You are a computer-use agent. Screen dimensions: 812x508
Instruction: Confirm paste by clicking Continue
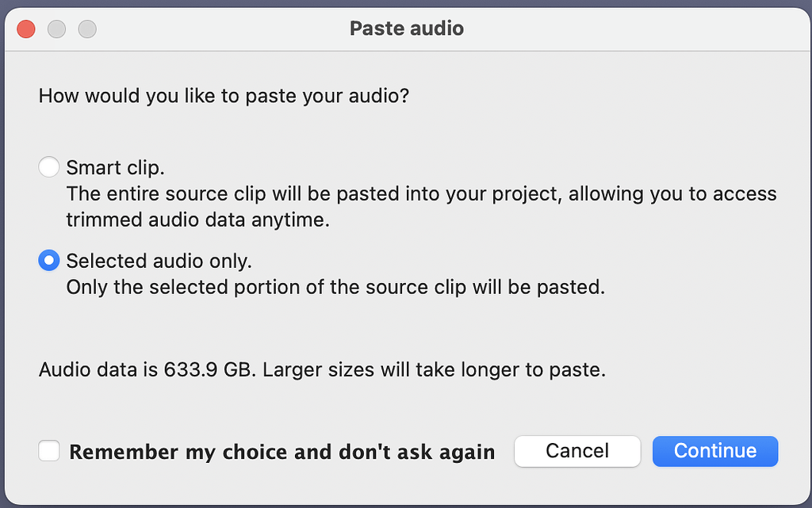click(x=714, y=451)
